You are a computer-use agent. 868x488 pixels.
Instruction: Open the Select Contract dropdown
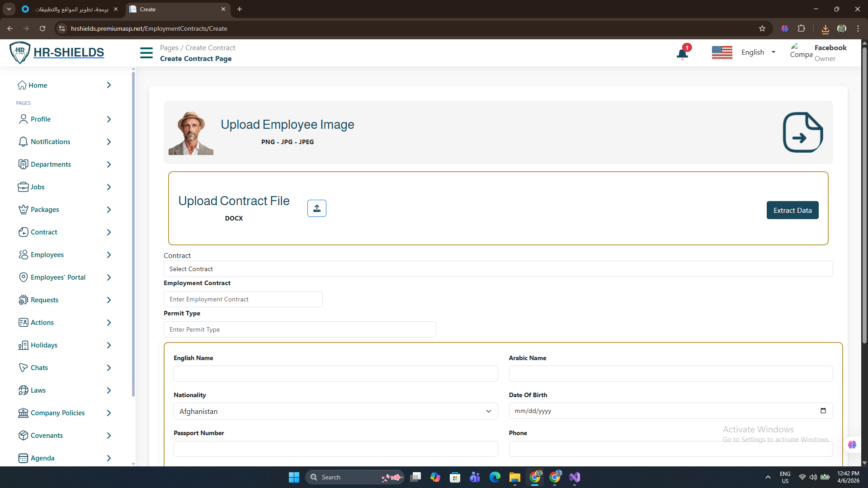tap(498, 269)
